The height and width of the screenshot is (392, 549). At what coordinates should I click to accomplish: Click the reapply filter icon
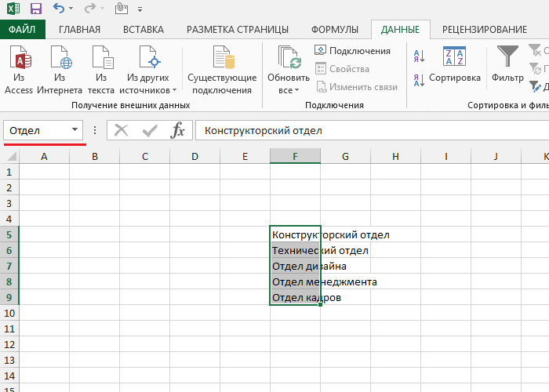535,69
